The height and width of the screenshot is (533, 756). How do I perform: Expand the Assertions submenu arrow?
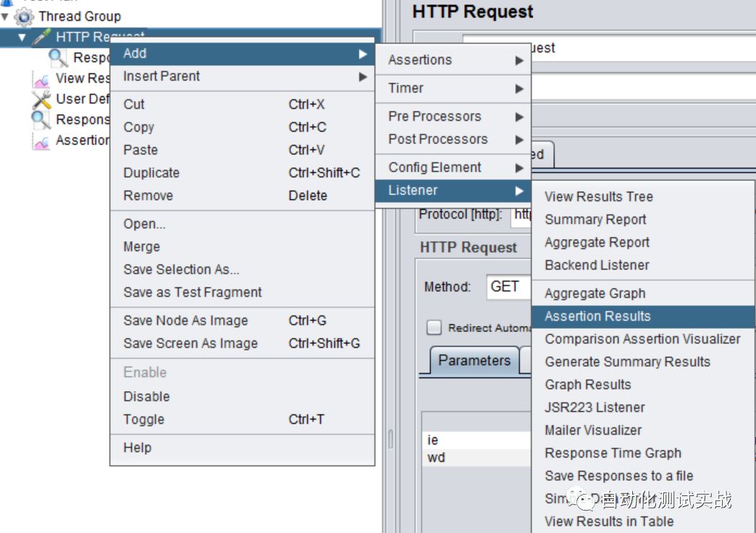[x=518, y=60]
